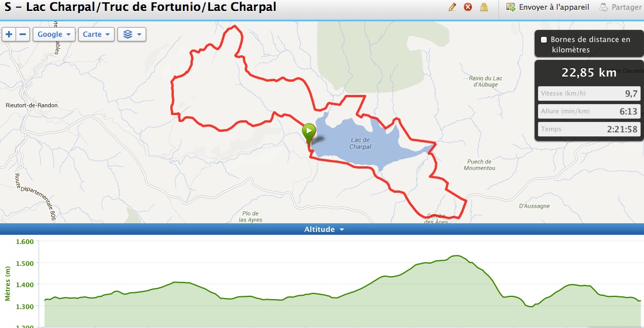Click the 1.400 altitude axis label
This screenshot has height=328, width=644.
click(25, 284)
